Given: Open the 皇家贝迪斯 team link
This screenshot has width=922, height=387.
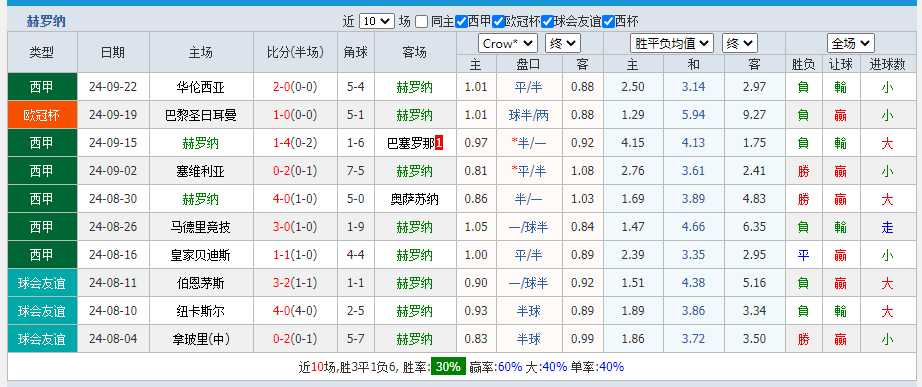Looking at the screenshot, I should (x=201, y=255).
